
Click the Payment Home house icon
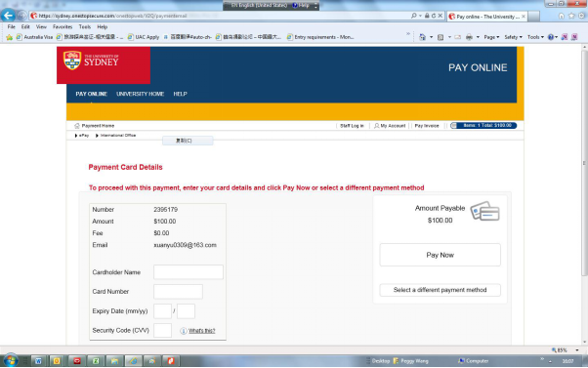click(x=77, y=126)
